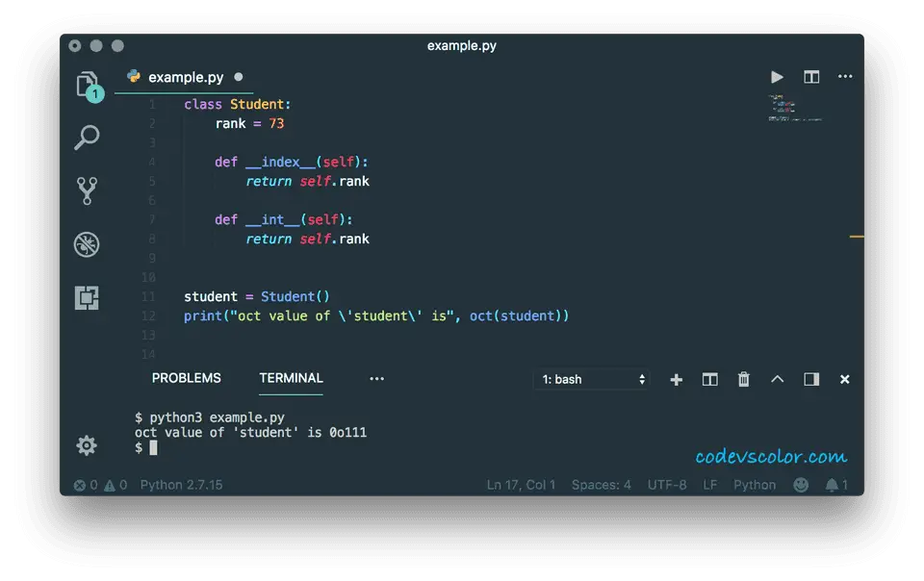The width and height of the screenshot is (924, 581).
Task: Open the Extensions panel
Action: pyautogui.click(x=87, y=298)
